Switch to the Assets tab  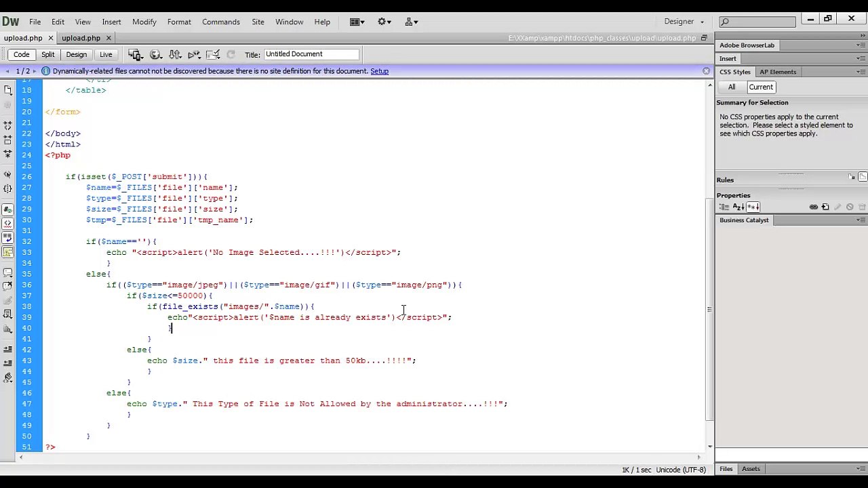(751, 469)
